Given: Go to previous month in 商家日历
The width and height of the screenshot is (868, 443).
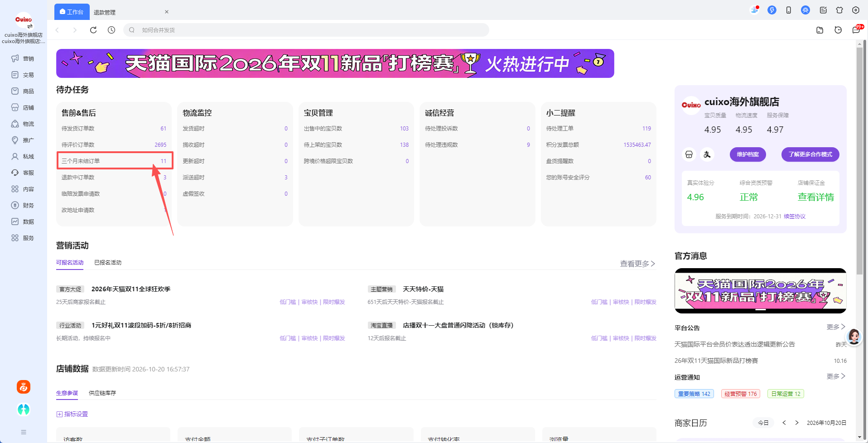Looking at the screenshot, I should pos(784,423).
